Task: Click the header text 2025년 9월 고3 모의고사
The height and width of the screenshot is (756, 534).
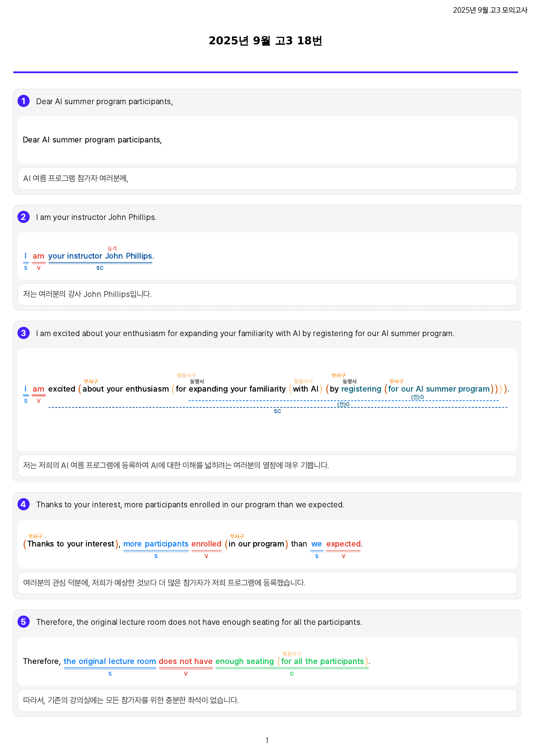Action: click(x=490, y=10)
